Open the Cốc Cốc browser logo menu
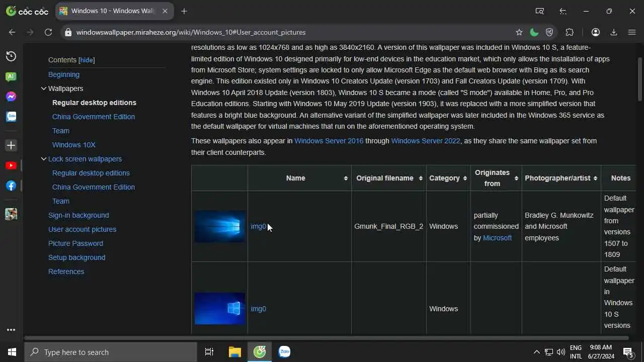644x362 pixels. 27,11
